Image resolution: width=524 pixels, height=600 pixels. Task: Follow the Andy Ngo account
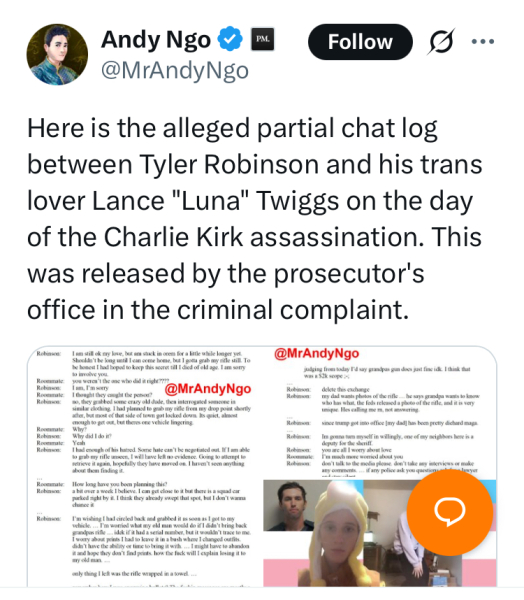click(x=360, y=41)
